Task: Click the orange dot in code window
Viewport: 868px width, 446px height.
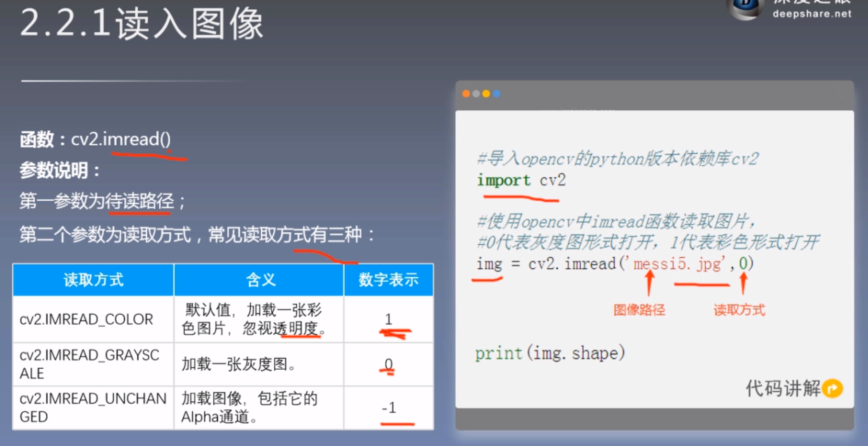Action: [x=466, y=94]
